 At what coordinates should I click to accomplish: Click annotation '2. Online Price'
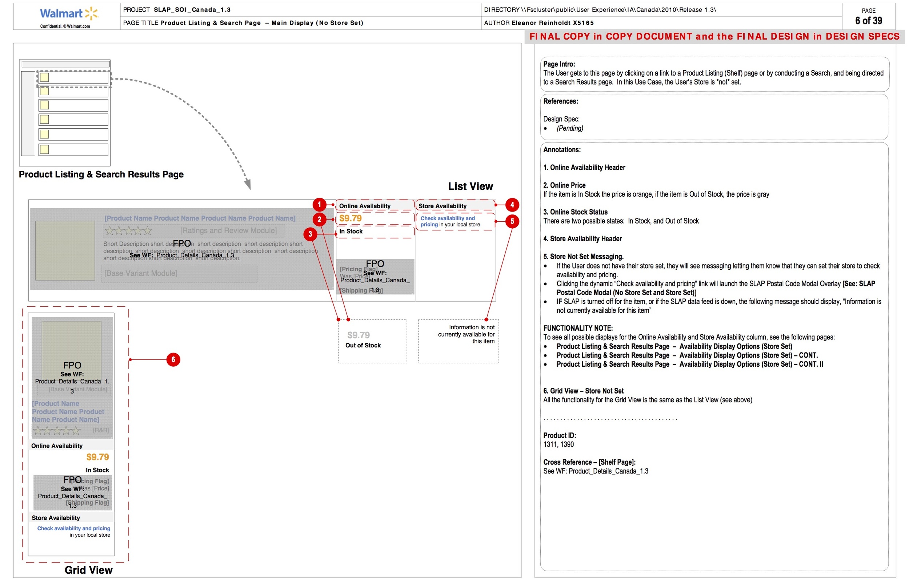point(565,185)
